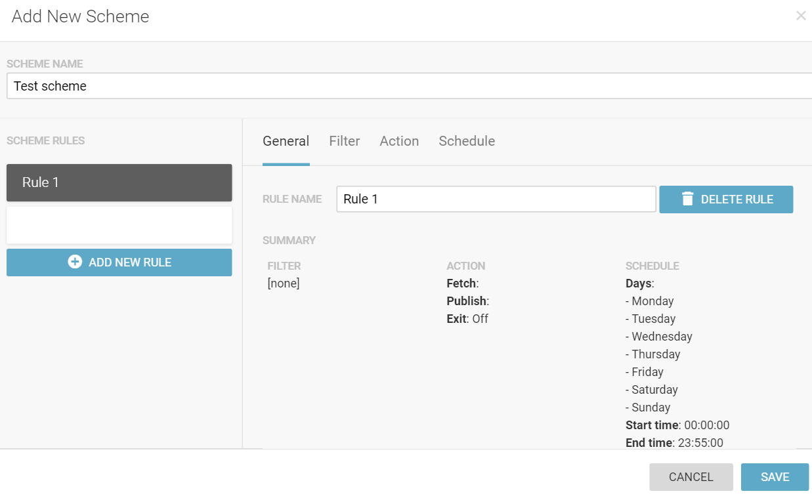This screenshot has width=812, height=504.
Task: Click the Add New Scheme dialog title
Action: pyautogui.click(x=80, y=16)
